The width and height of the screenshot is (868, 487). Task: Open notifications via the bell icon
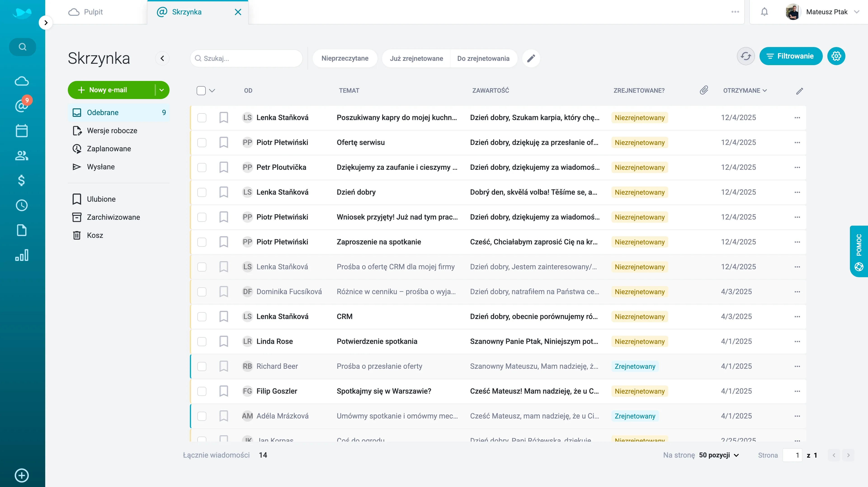[x=764, y=12]
